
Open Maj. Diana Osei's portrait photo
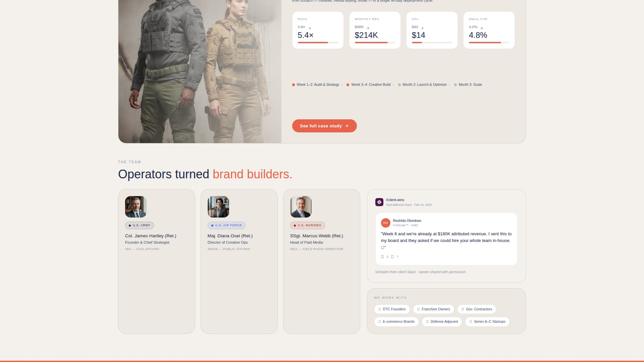[218, 207]
